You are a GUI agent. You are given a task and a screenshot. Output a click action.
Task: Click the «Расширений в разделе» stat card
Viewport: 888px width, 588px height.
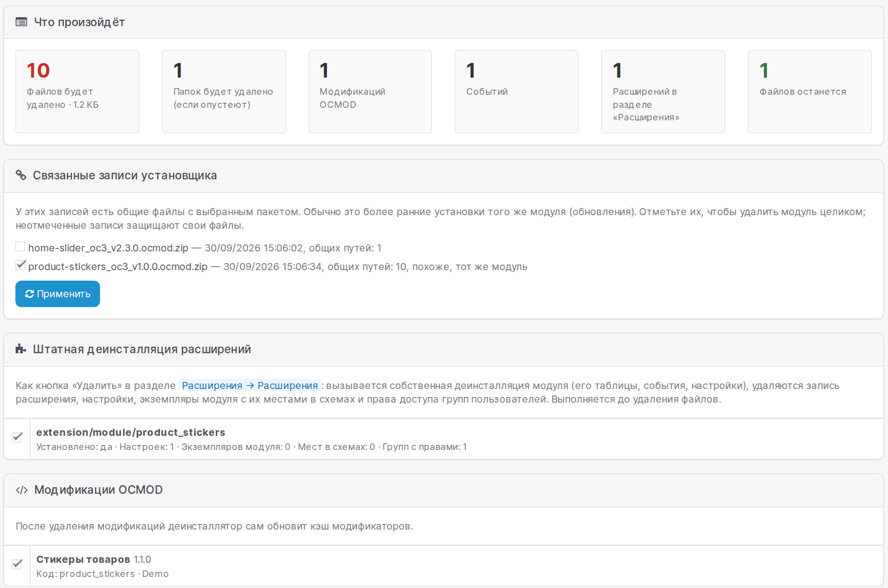[x=663, y=92]
